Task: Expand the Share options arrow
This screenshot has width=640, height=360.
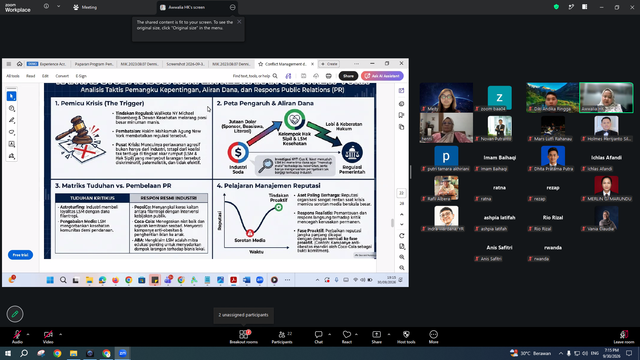Action: (389, 334)
